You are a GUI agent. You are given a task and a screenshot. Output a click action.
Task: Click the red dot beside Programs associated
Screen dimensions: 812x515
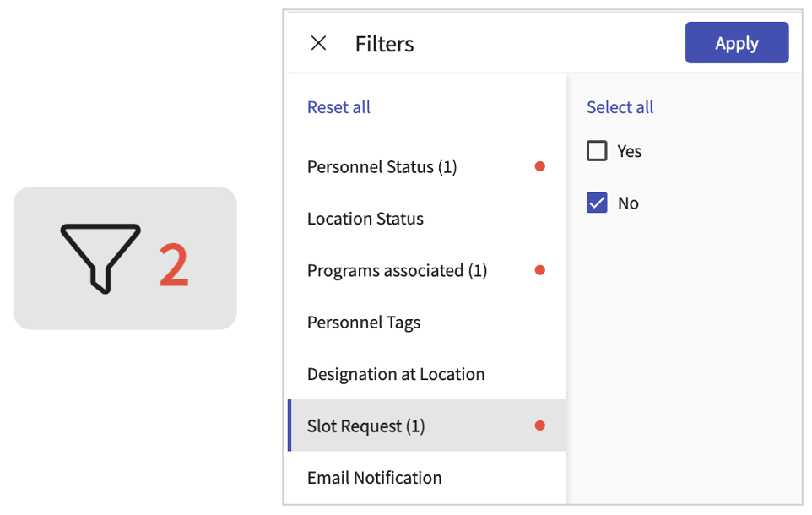click(540, 270)
